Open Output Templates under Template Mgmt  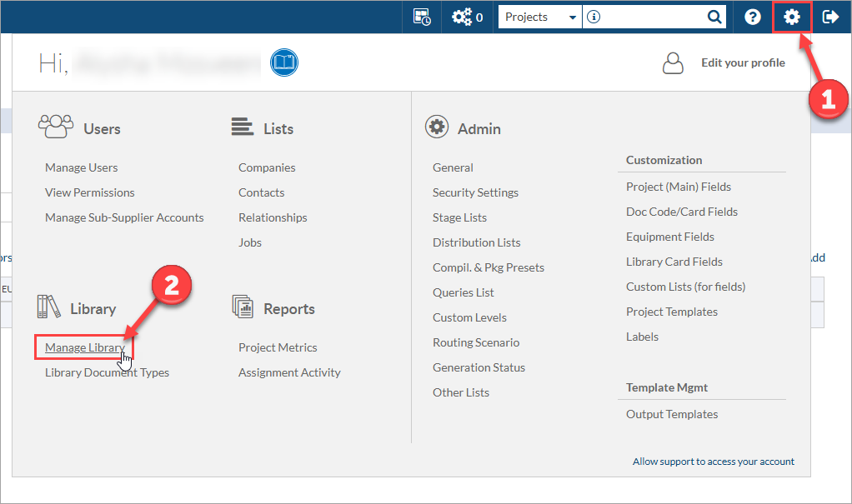[671, 414]
